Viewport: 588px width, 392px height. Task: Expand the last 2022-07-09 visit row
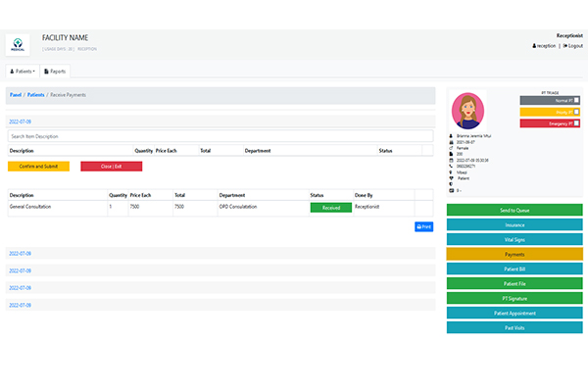(21, 305)
